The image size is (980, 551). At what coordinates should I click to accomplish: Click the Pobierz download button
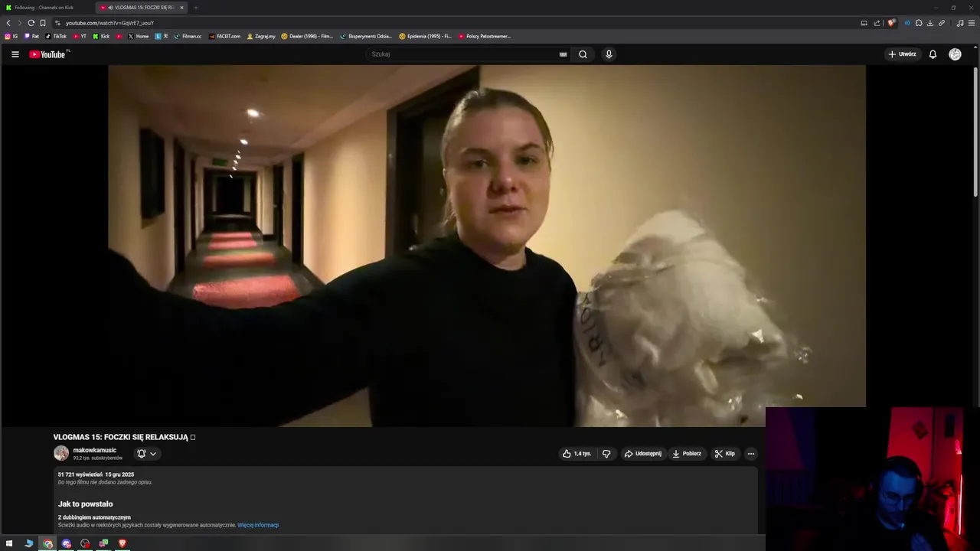point(687,454)
